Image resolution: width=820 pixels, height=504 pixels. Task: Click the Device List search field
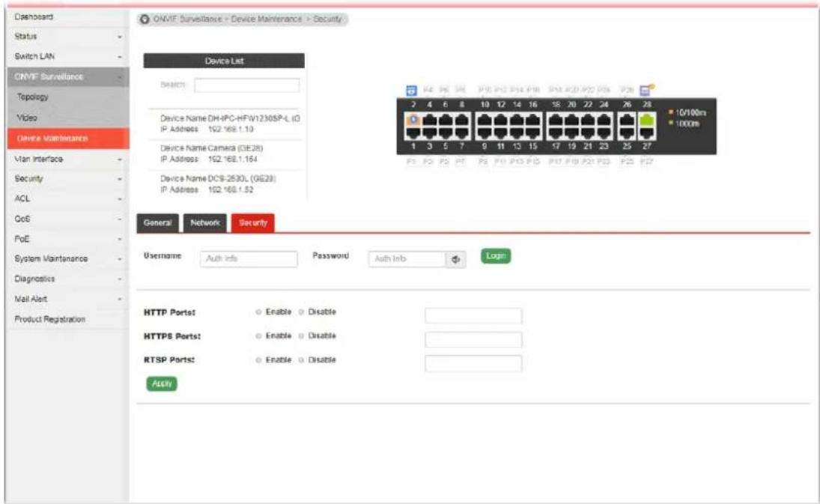click(247, 85)
